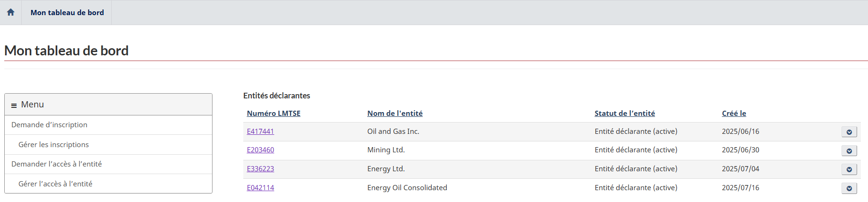Sort by Statut de l'entité column

625,114
